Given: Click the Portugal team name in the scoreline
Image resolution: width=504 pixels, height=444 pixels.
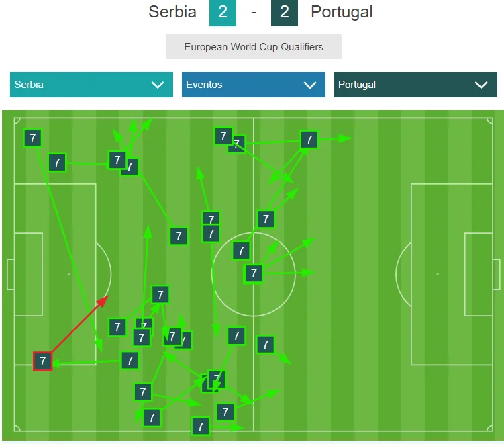Looking at the screenshot, I should (342, 12).
